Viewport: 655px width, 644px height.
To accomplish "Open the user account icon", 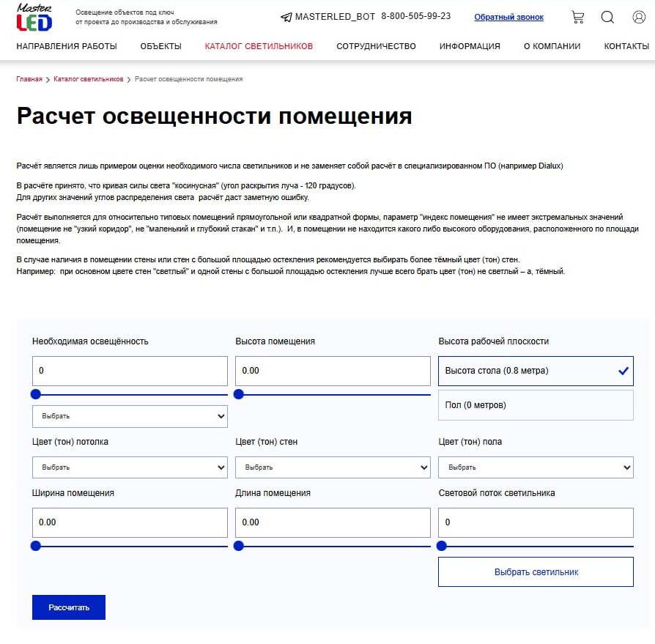I will [638, 17].
